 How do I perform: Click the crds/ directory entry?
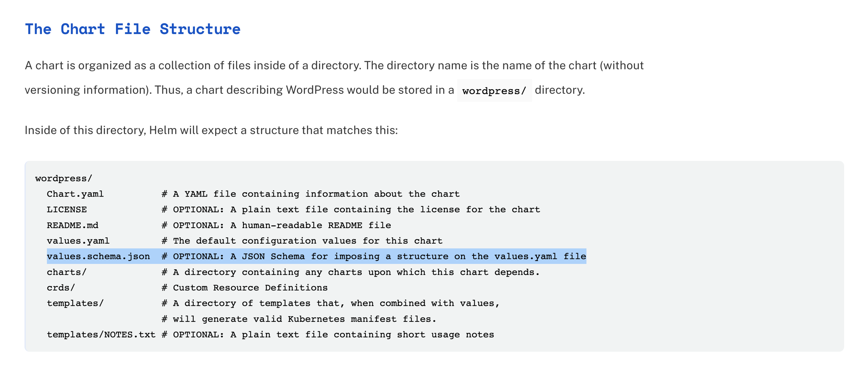(61, 288)
